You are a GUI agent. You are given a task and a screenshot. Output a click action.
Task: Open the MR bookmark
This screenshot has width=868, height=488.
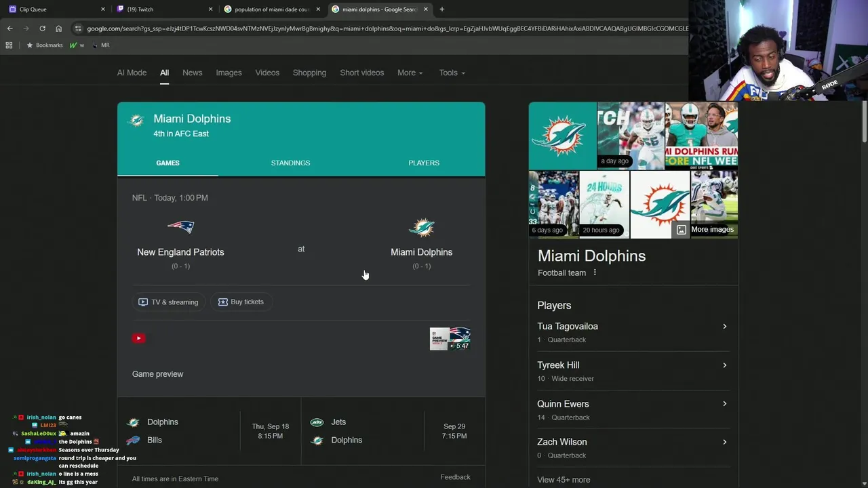tap(100, 45)
